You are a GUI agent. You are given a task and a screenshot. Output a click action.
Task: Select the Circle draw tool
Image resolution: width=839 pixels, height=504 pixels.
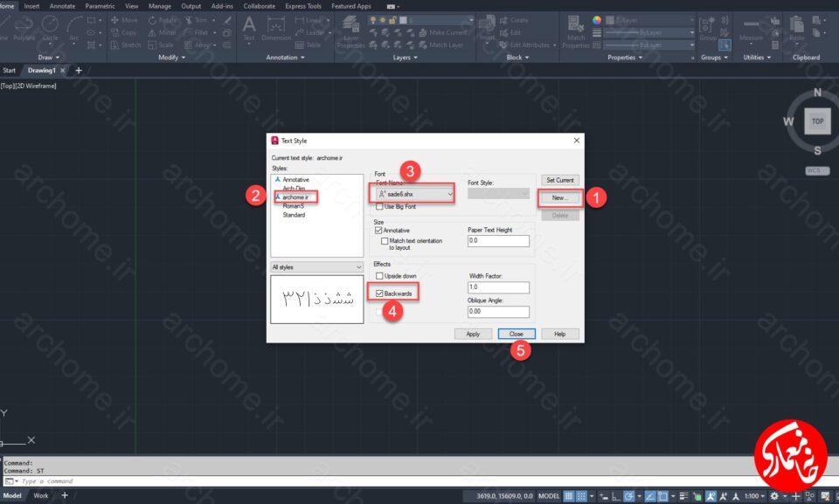[50, 28]
